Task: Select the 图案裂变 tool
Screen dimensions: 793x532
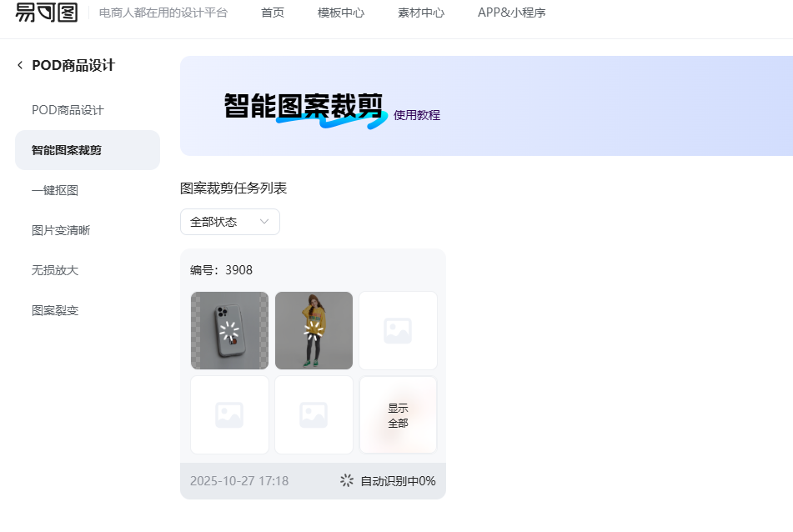Action: pos(55,309)
